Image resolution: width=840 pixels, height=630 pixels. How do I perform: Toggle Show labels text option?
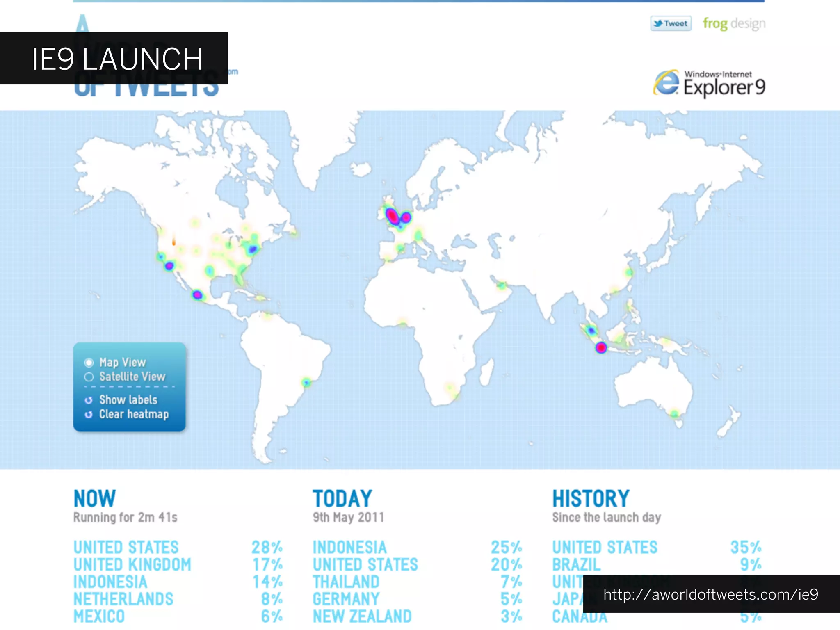tap(128, 400)
